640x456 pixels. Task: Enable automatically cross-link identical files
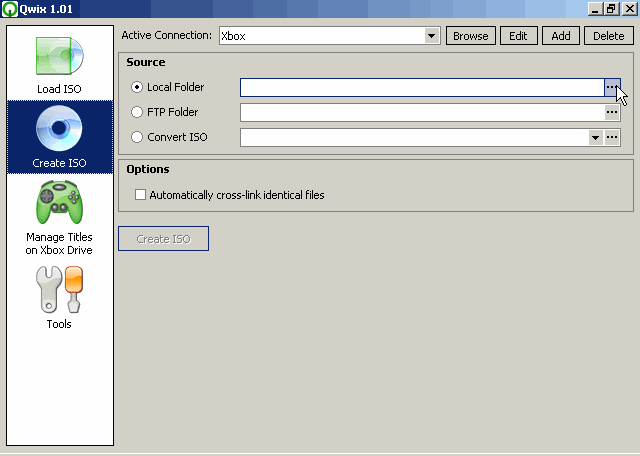point(140,195)
